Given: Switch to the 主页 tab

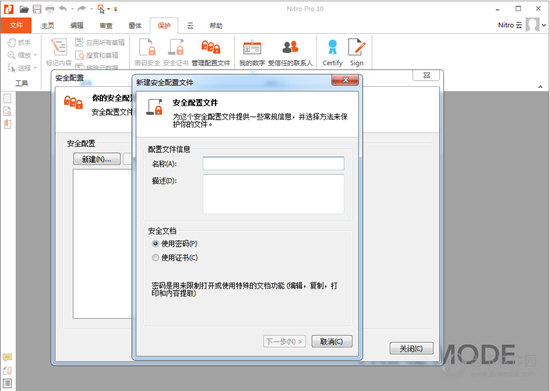Looking at the screenshot, I should click(48, 26).
